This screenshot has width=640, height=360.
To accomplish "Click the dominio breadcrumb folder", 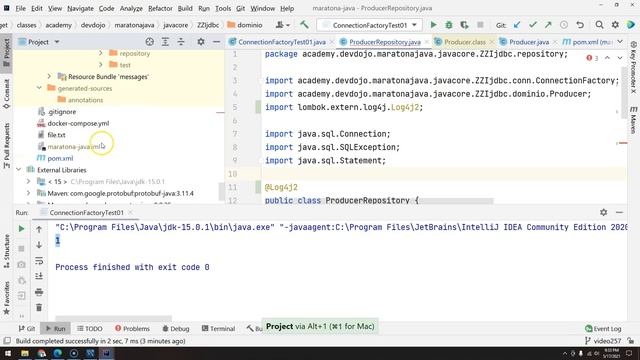I will [x=245, y=25].
